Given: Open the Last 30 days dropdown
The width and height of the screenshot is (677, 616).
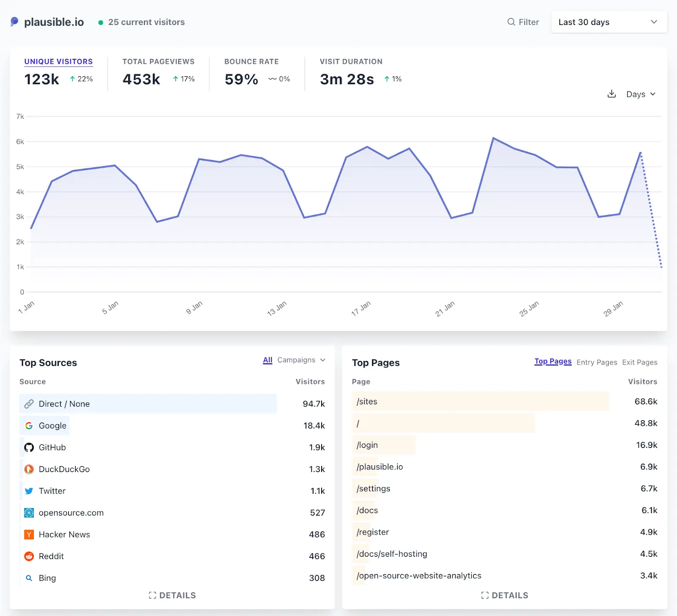Looking at the screenshot, I should [x=608, y=22].
